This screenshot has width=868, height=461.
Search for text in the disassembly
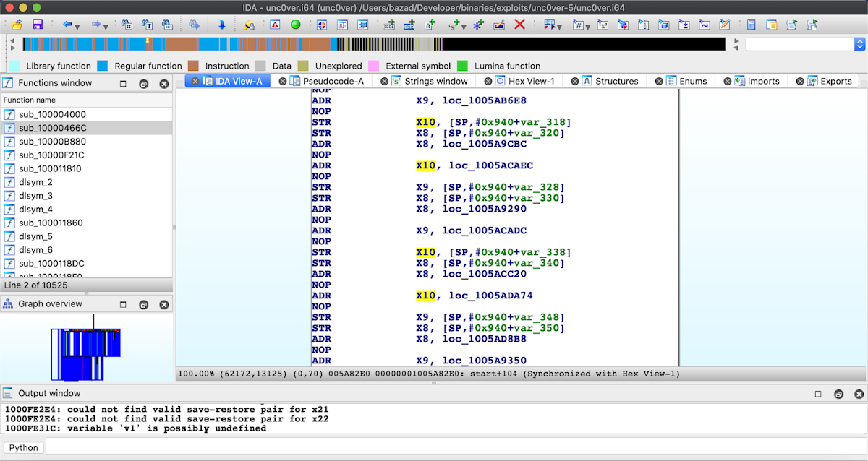146,23
